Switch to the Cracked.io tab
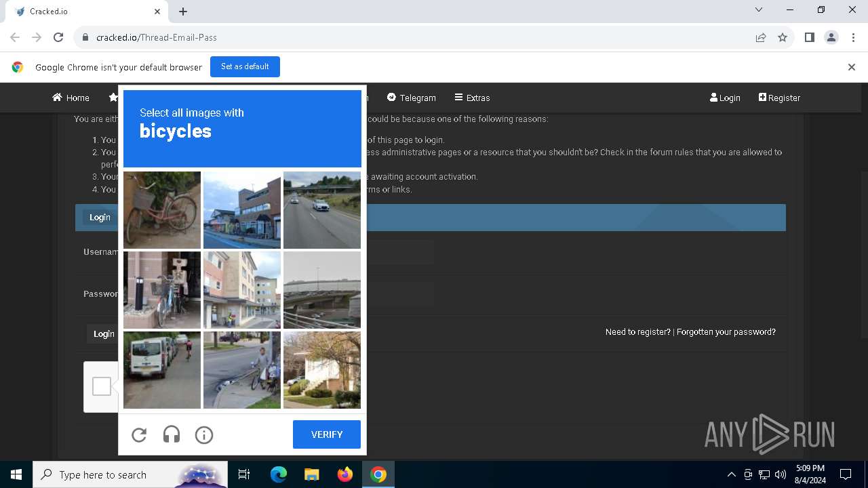Screen dimensions: 868x488 coord(86,12)
